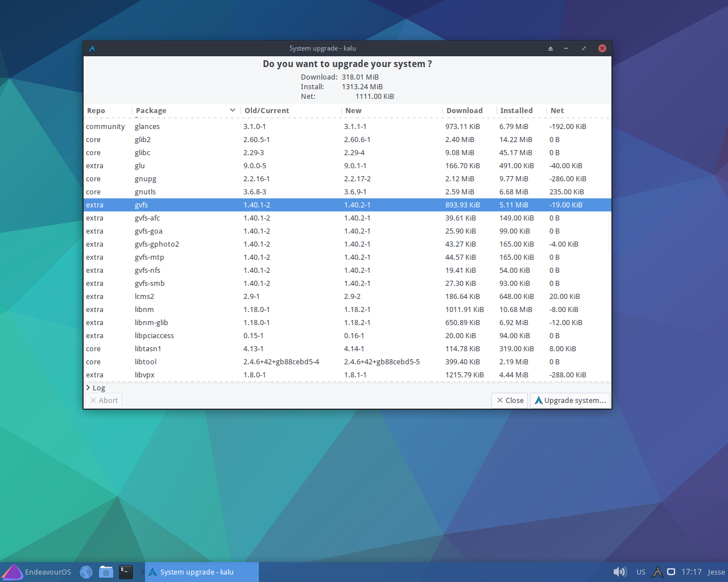Click the Upgrade system... button
The image size is (728, 582).
tap(570, 400)
